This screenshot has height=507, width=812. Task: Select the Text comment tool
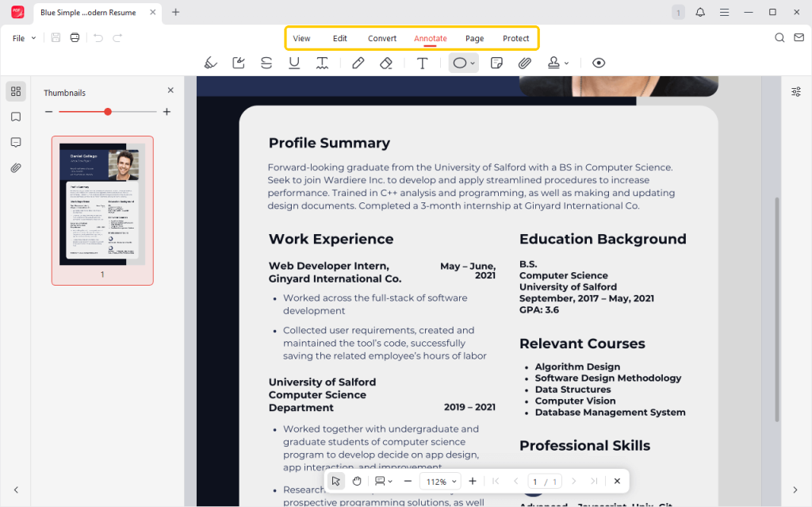pos(423,63)
